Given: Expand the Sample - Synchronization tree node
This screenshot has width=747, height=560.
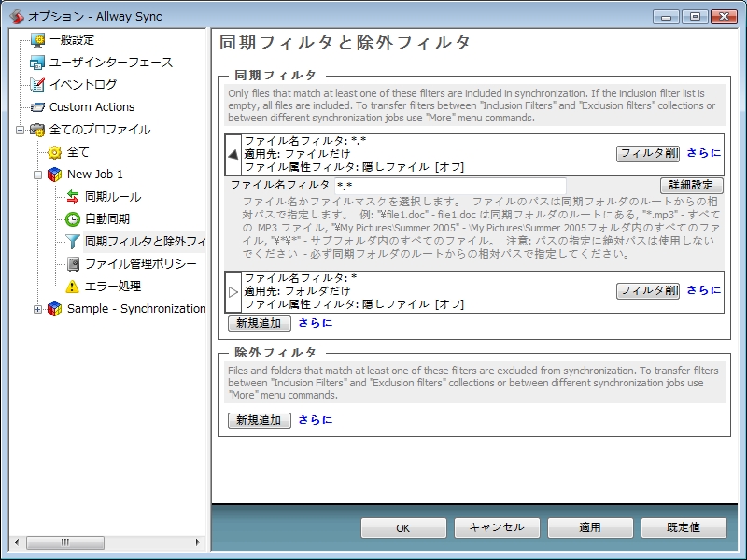Looking at the screenshot, I should pyautogui.click(x=37, y=309).
